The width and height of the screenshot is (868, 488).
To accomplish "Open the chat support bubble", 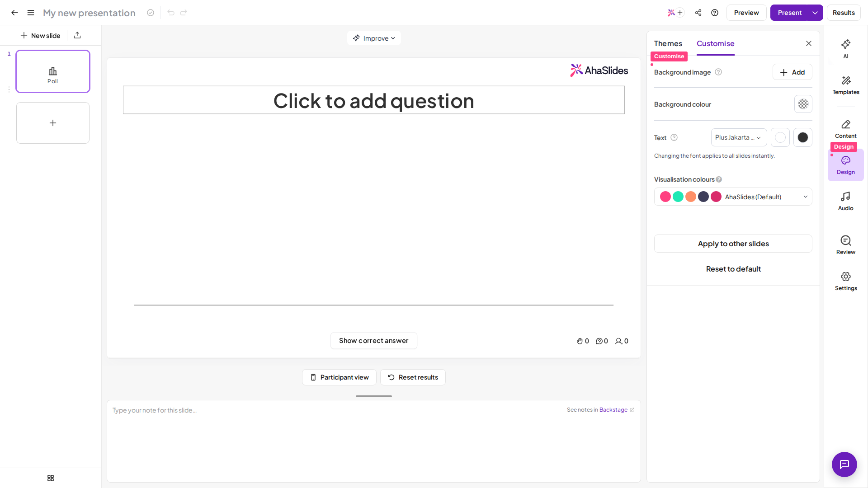I will (x=844, y=464).
